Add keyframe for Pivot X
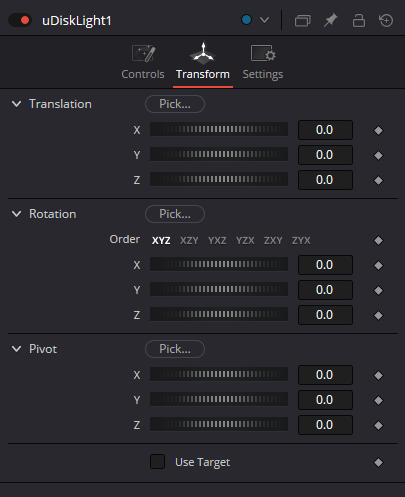Image resolution: width=405 pixels, height=497 pixels. click(378, 375)
